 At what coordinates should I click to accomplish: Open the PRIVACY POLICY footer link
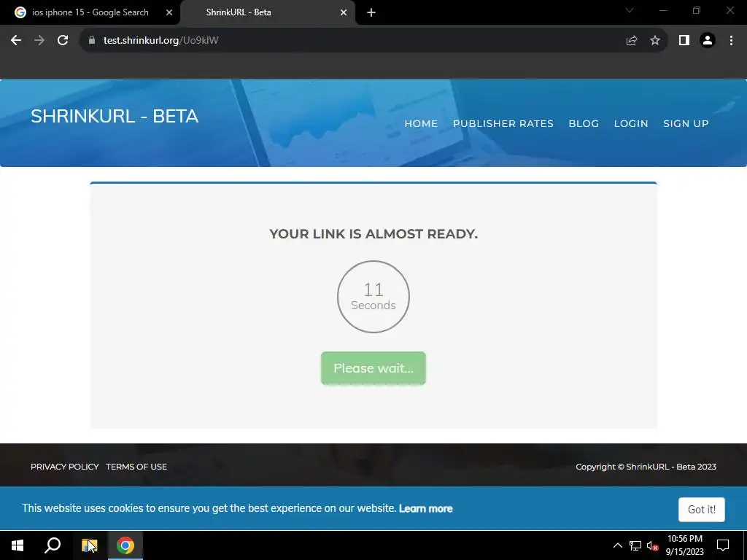(65, 467)
